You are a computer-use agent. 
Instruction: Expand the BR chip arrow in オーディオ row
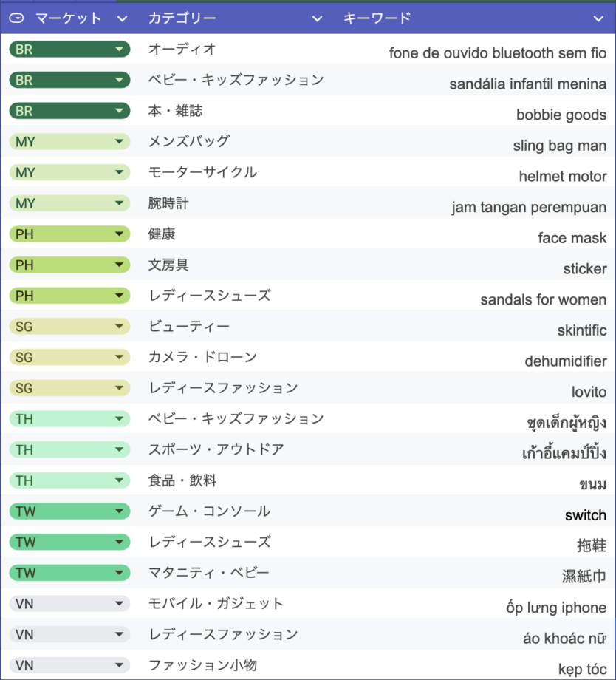(119, 50)
